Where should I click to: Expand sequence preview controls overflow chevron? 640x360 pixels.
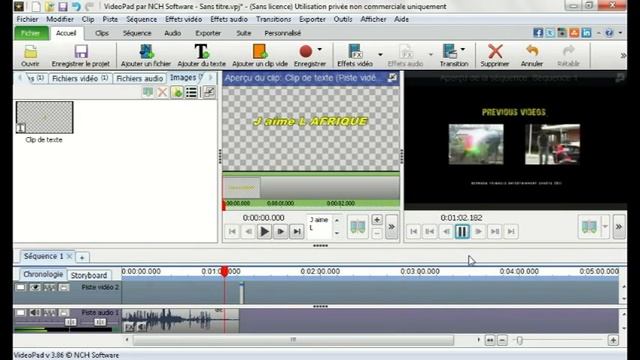[619, 227]
